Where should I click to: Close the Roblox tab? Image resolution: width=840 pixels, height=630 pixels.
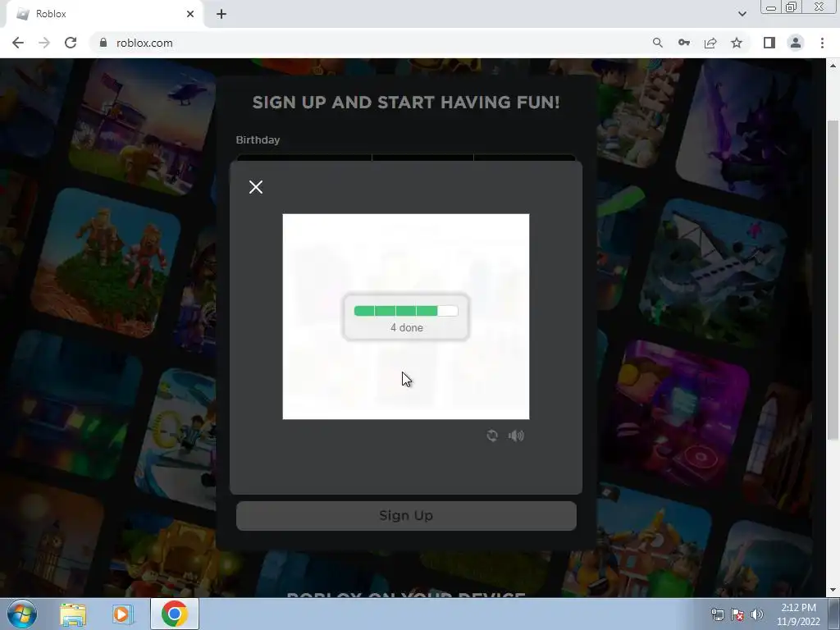point(190,14)
